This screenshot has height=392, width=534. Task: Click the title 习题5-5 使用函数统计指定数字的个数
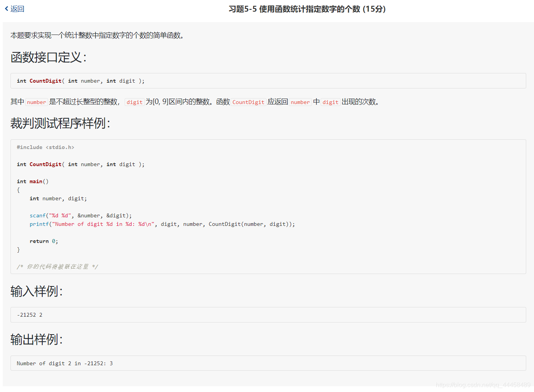tap(307, 9)
